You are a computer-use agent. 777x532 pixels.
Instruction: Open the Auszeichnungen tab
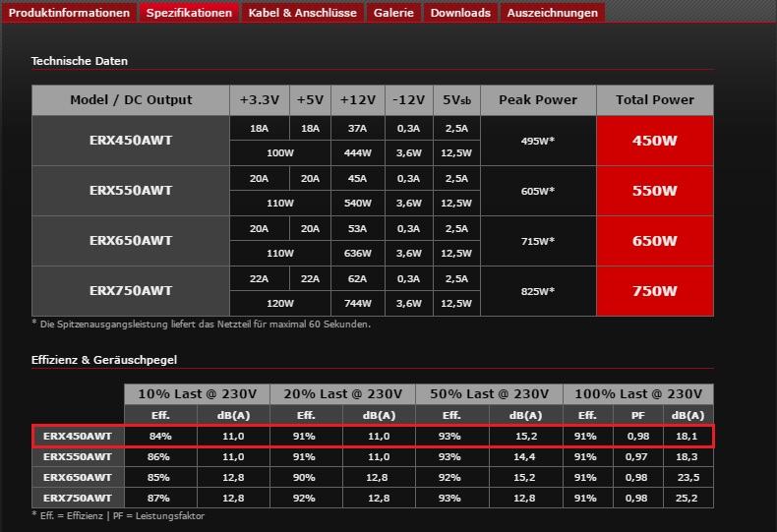552,13
